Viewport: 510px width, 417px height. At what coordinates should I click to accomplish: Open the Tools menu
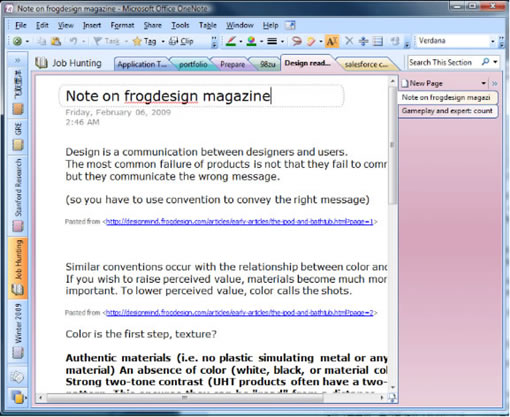pos(180,25)
